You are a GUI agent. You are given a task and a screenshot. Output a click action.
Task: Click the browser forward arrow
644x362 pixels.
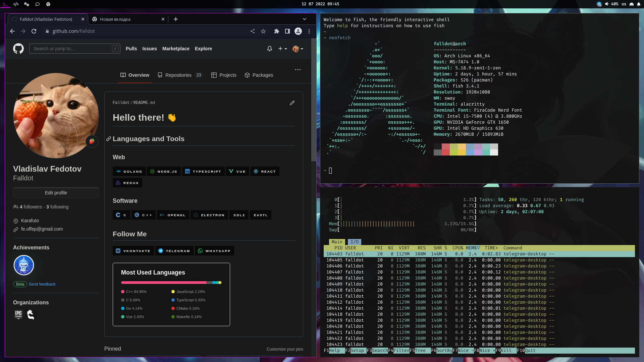(23, 31)
